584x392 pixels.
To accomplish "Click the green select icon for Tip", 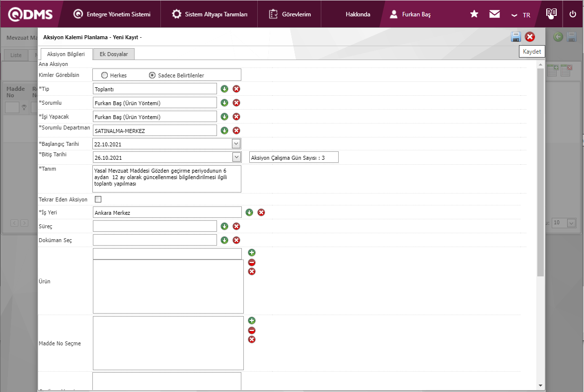I will [x=224, y=89].
